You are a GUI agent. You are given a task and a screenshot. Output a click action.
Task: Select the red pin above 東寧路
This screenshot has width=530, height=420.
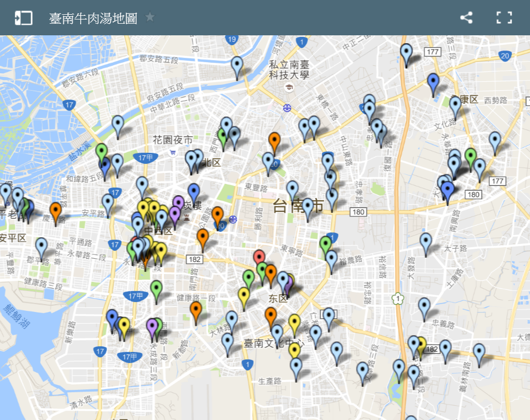pyautogui.click(x=259, y=258)
